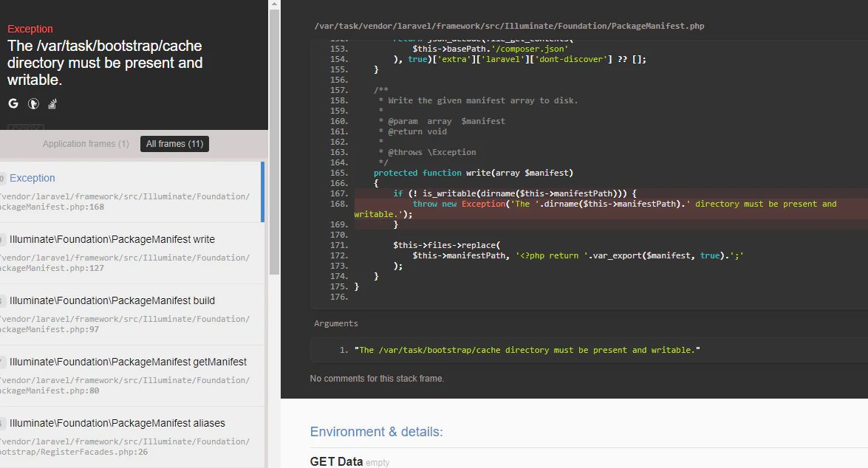Image resolution: width=868 pixels, height=468 pixels.
Task: Click the 'directory must be present and writable' header message
Action: pyautogui.click(x=105, y=63)
